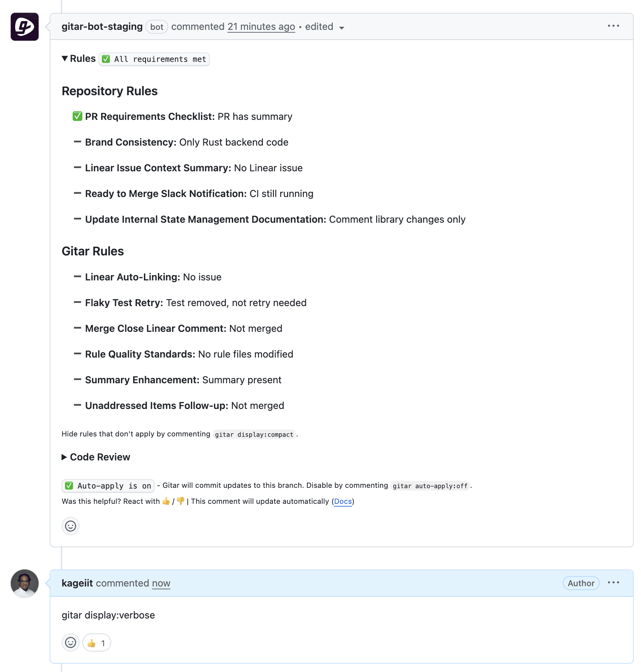
Task: Click kageiit username link
Action: click(77, 583)
